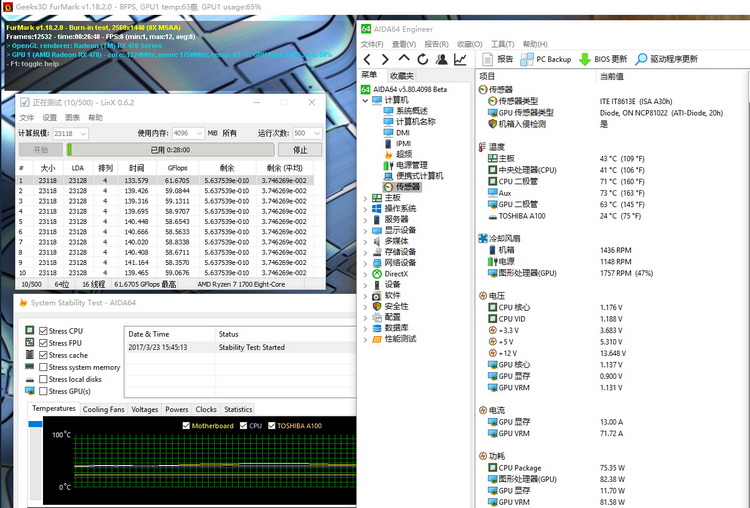Click Stress system memory icon
750x508 pixels.
(x=30, y=367)
